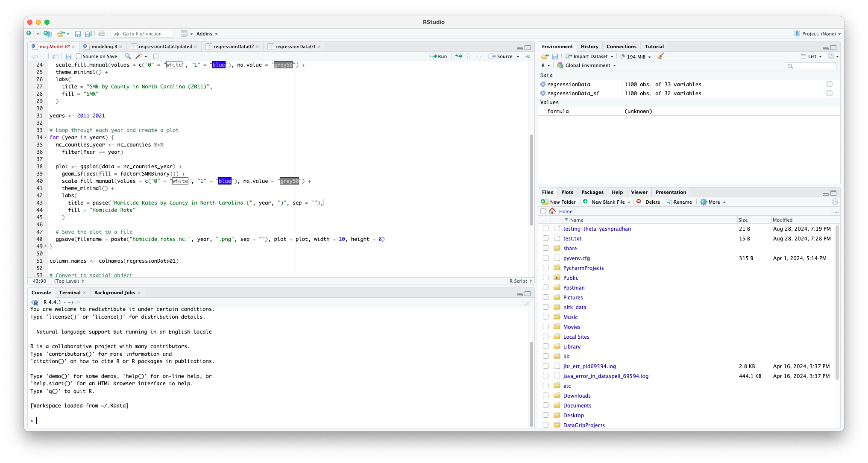Re-run previous code region icon
Viewport: 868px width, 463px height.
458,56
